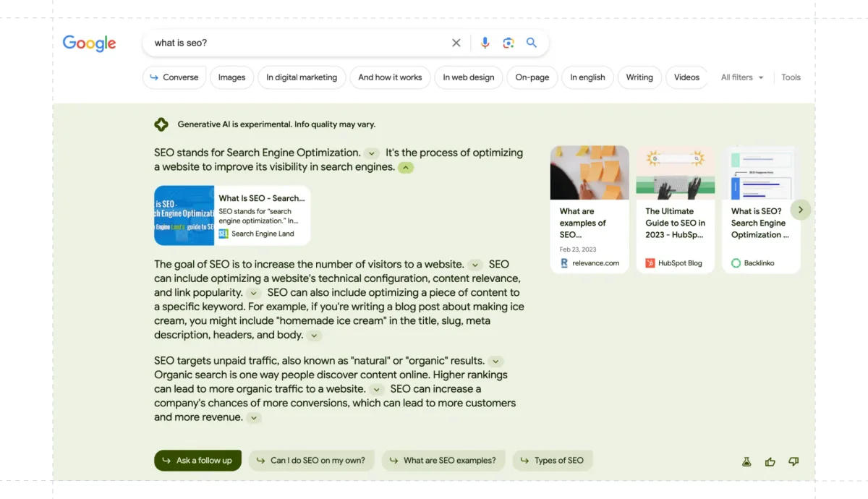Open 'What is SEO? Search Engine Optimization' card
Image resolution: width=868 pixels, height=499 pixels.
[x=761, y=210]
